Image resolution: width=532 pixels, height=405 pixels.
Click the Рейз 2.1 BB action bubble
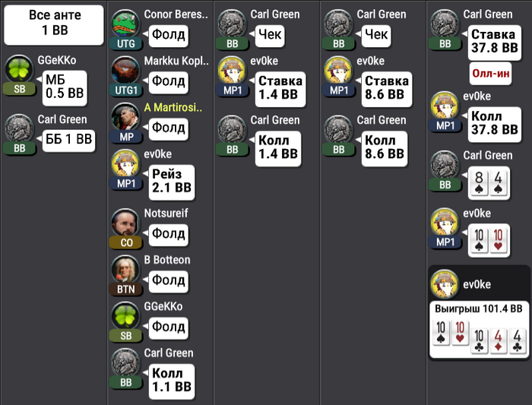coord(172,182)
